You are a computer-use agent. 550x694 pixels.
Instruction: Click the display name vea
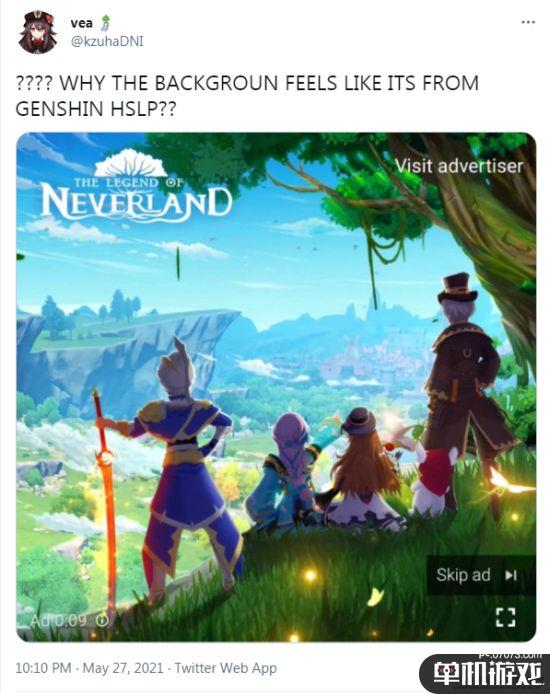click(81, 23)
